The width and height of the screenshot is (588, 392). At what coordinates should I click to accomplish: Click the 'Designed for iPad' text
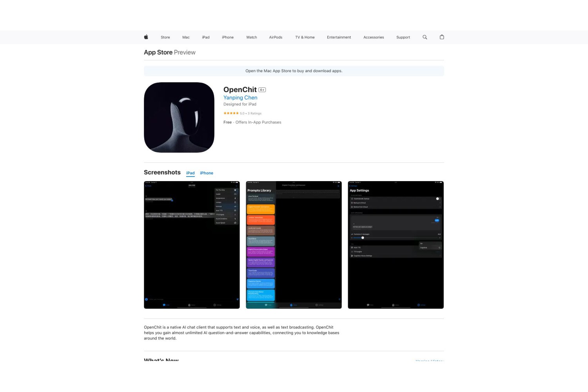click(240, 104)
